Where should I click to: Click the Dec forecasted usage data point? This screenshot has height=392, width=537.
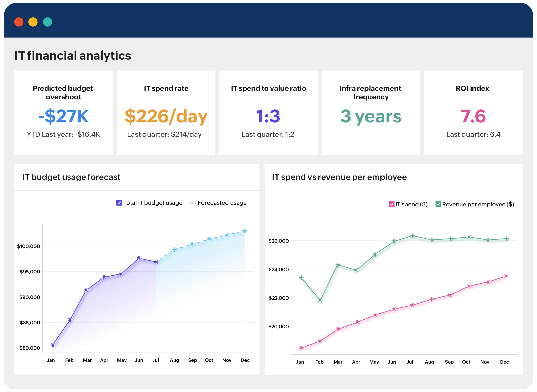pos(244,231)
